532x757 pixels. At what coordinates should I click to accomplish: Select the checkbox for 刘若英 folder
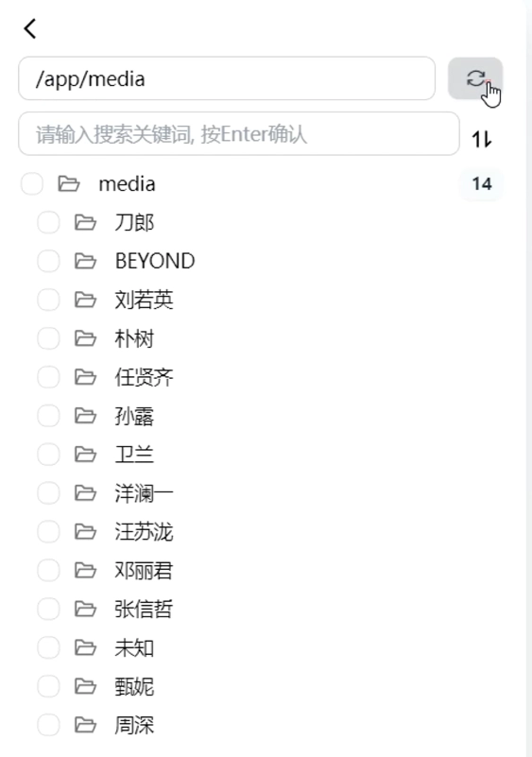(x=48, y=300)
